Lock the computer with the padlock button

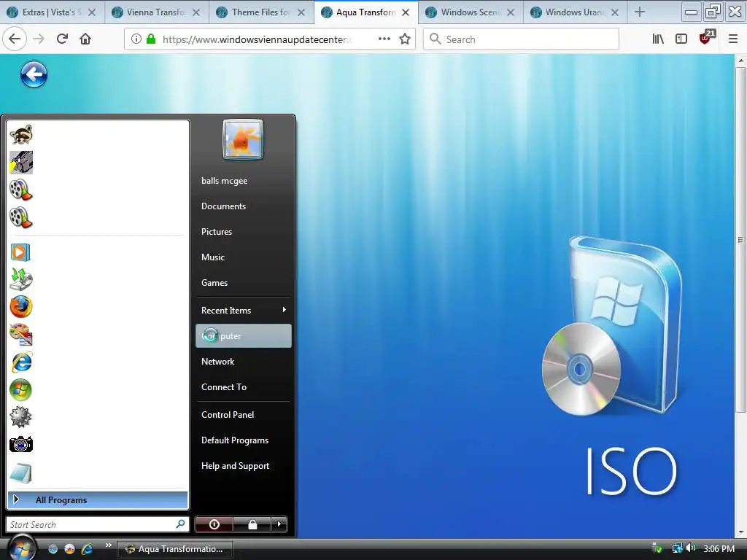252,524
